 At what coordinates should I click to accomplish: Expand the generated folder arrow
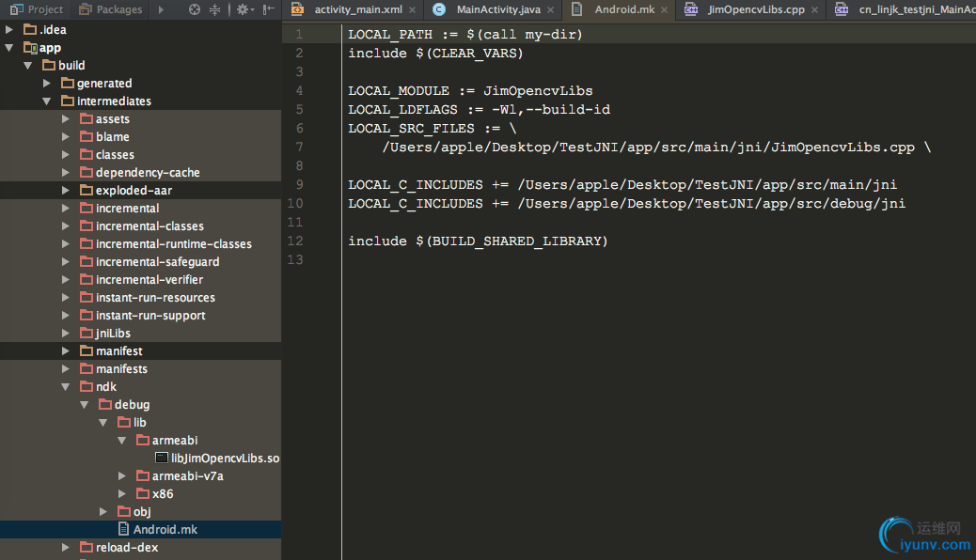pos(47,83)
